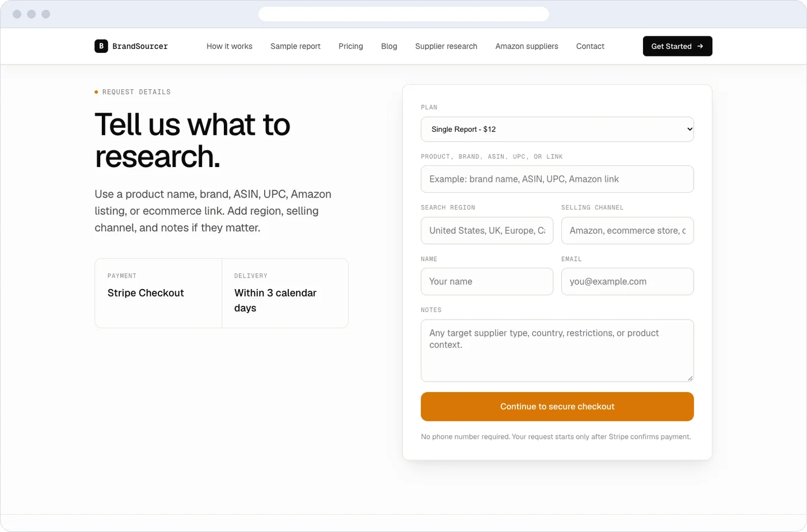Image resolution: width=807 pixels, height=532 pixels.
Task: Click the arrow in Get Started button
Action: [x=700, y=46]
